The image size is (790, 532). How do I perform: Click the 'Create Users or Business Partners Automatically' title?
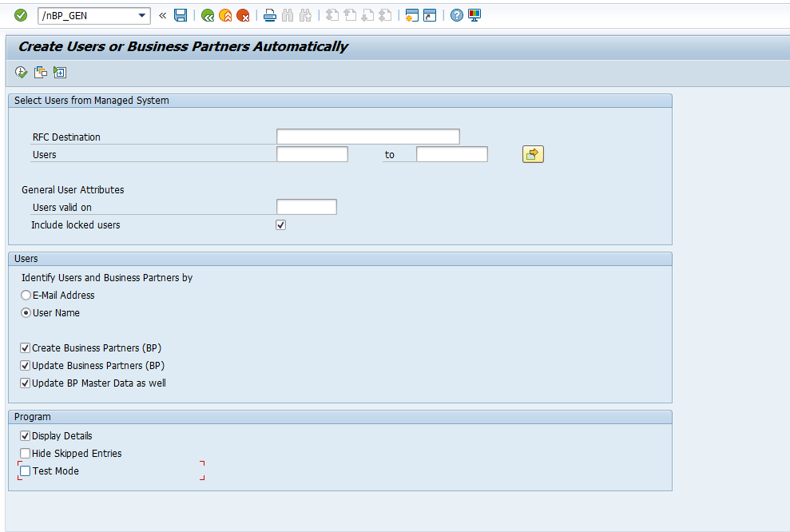tap(184, 46)
